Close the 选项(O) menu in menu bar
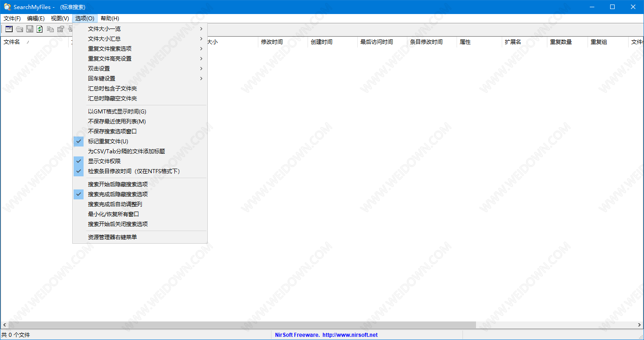 coord(85,19)
